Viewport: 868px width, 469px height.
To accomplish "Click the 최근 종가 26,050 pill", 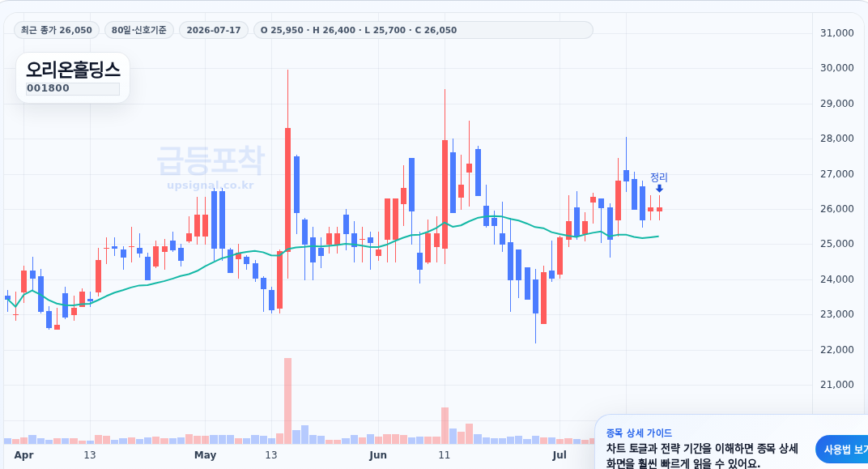I will pyautogui.click(x=57, y=30).
